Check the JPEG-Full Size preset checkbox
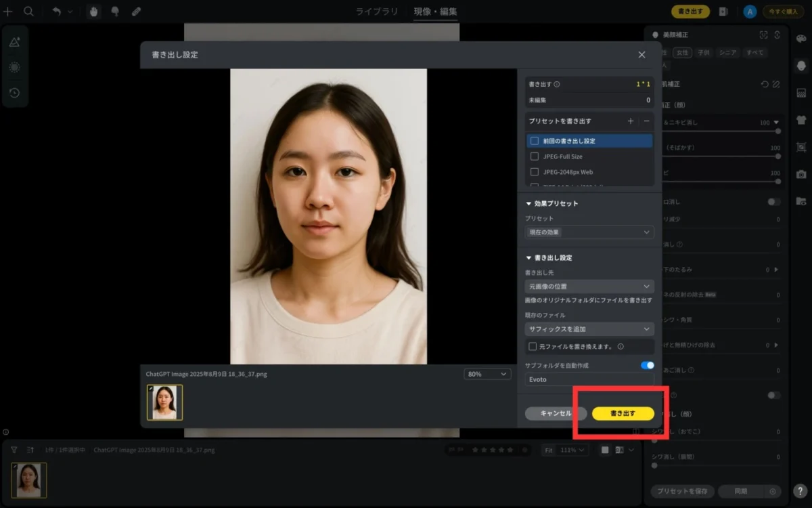The width and height of the screenshot is (812, 508). tap(535, 156)
